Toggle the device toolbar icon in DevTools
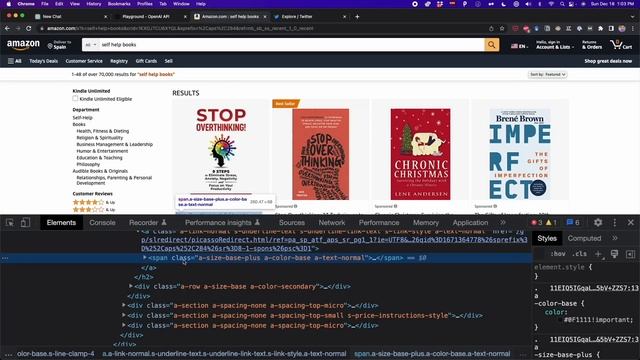Image resolution: width=640 pixels, height=360 pixels. click(x=25, y=223)
